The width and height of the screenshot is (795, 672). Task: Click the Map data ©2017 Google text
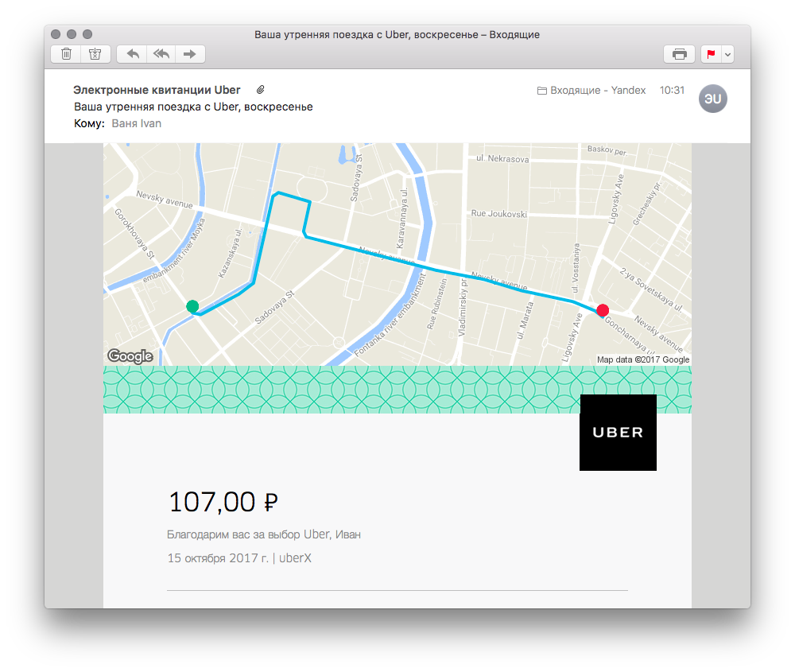(643, 359)
